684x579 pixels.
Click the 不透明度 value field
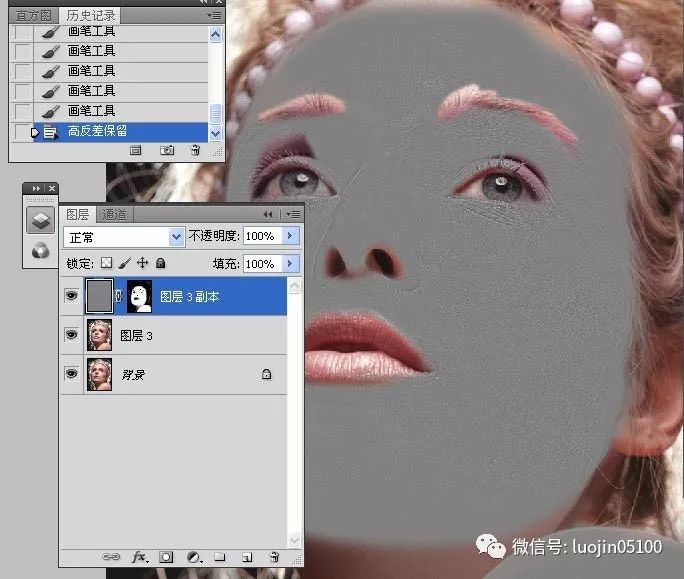pyautogui.click(x=262, y=236)
